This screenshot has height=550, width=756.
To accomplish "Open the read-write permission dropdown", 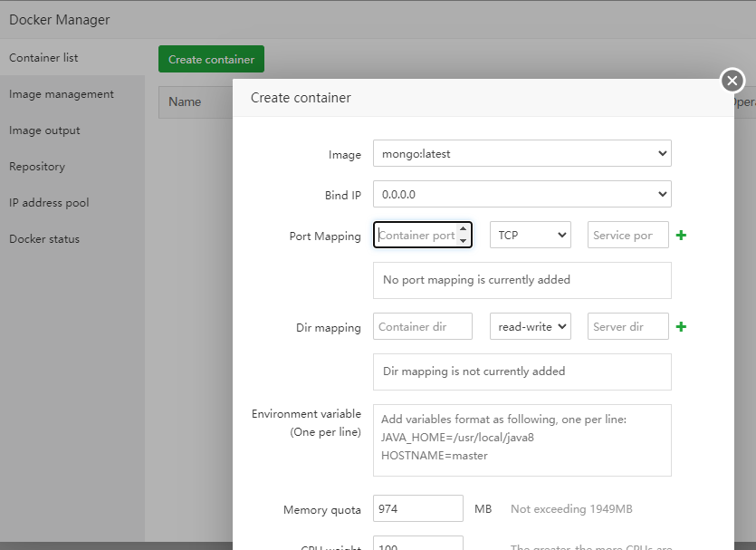I will coord(530,327).
